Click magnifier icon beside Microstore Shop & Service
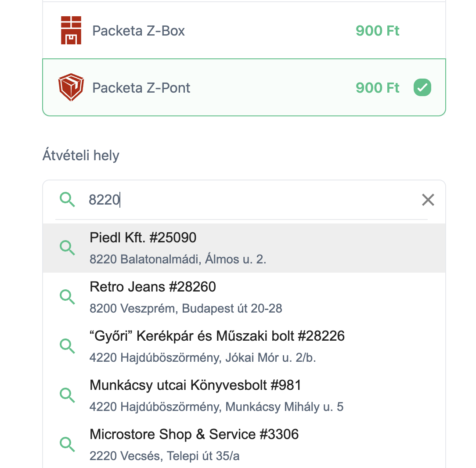Screen dimensions: 476x468 click(67, 444)
